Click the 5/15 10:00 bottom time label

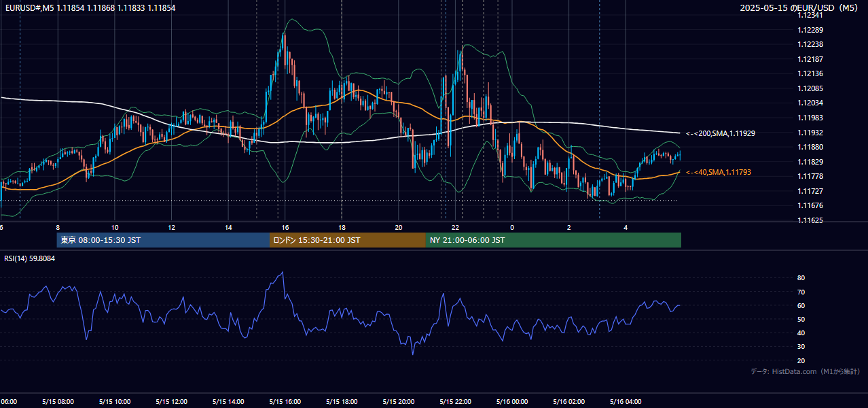(115, 402)
